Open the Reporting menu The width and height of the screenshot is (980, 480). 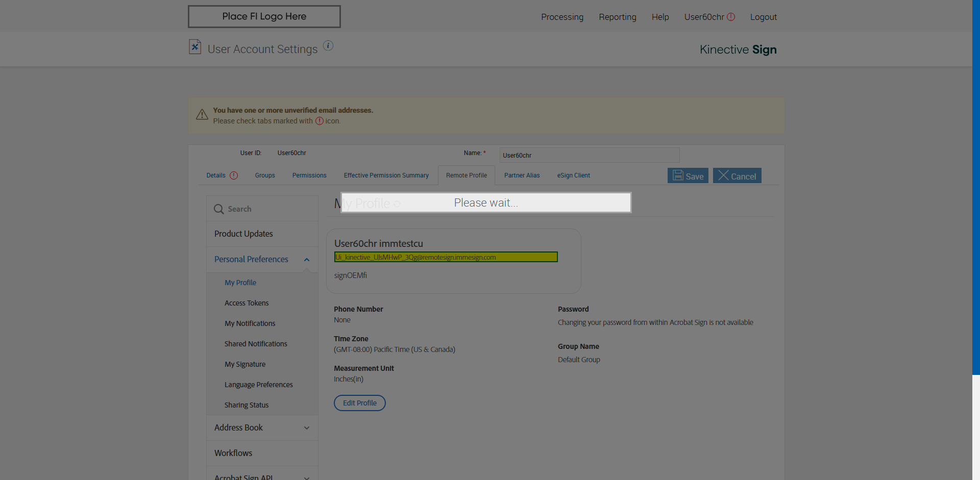point(617,17)
